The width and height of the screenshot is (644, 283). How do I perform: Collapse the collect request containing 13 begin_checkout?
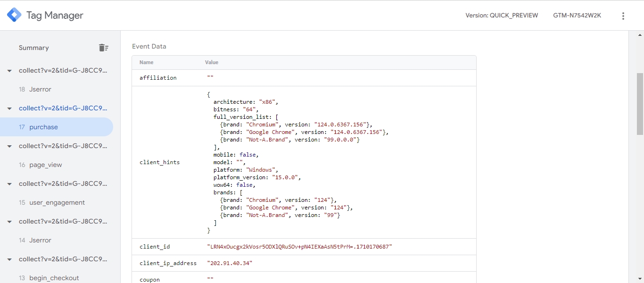pos(9,259)
